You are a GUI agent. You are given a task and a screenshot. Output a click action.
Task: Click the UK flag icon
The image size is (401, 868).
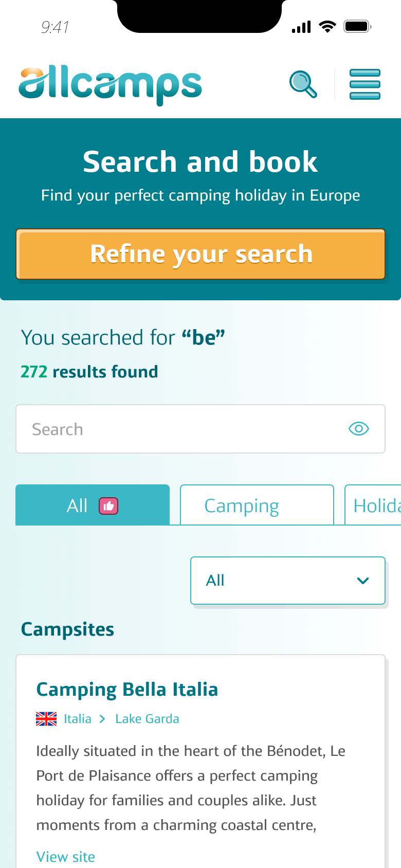[x=46, y=719]
